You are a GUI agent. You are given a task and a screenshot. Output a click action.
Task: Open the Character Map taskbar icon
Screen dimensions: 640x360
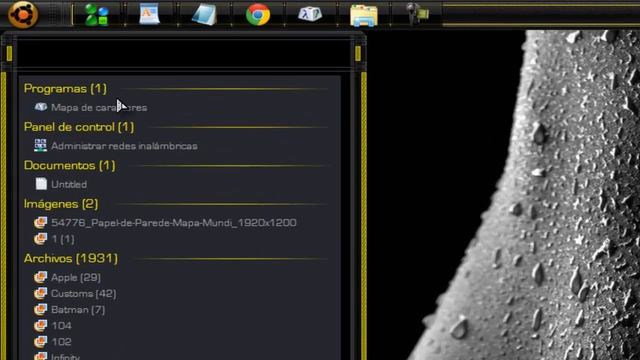click(310, 14)
